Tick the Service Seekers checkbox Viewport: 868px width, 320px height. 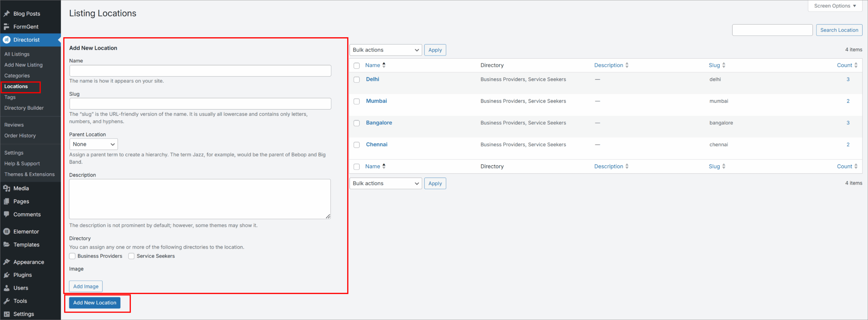coord(131,256)
